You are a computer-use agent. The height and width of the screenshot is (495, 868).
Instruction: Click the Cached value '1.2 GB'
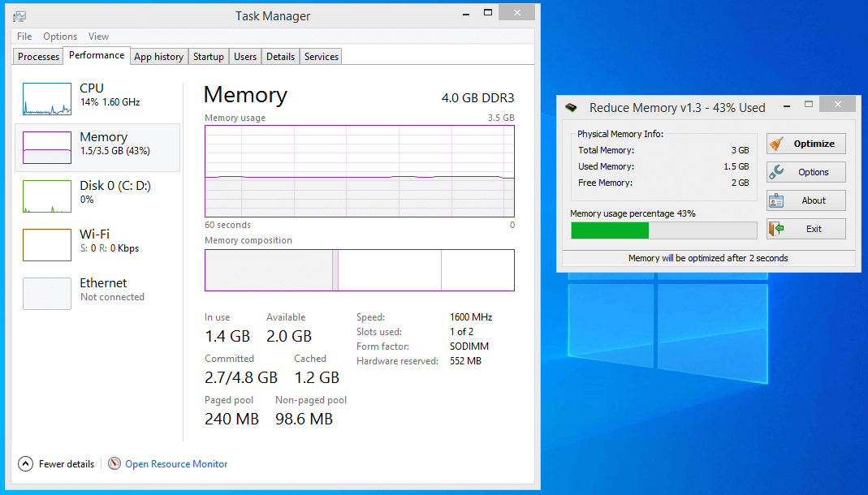click(x=317, y=378)
